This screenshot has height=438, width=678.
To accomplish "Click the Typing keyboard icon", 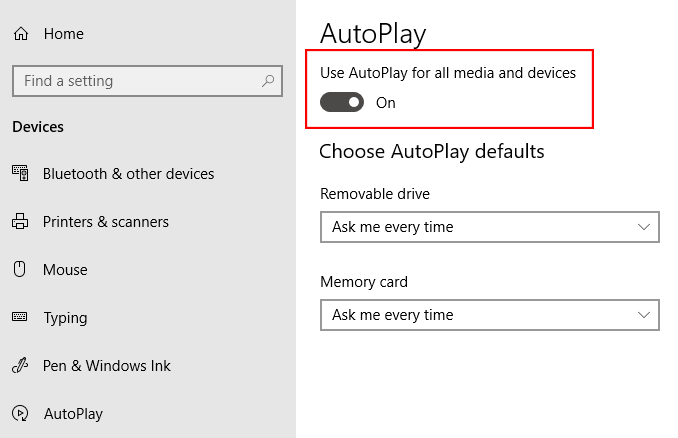I will click(x=20, y=318).
